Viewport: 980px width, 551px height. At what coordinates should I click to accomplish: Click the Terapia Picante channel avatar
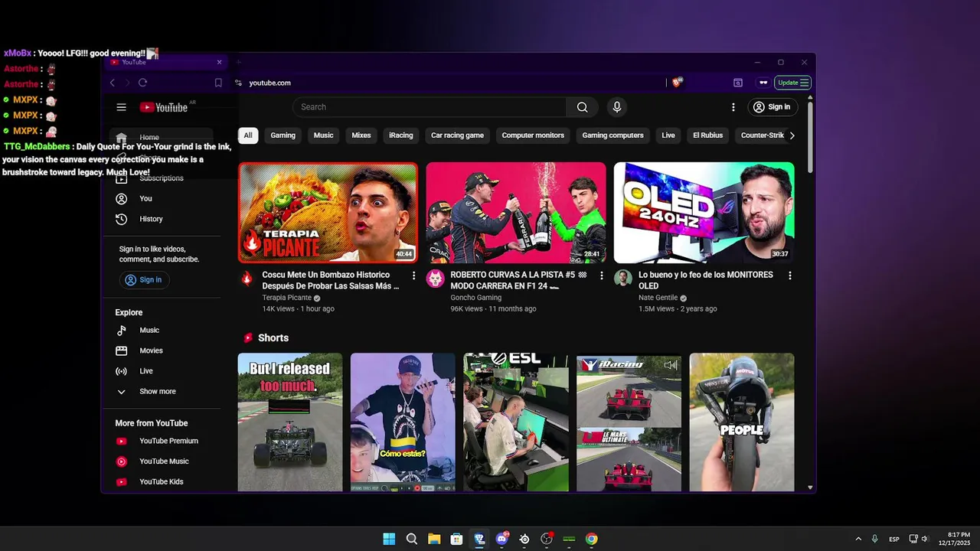pos(247,279)
